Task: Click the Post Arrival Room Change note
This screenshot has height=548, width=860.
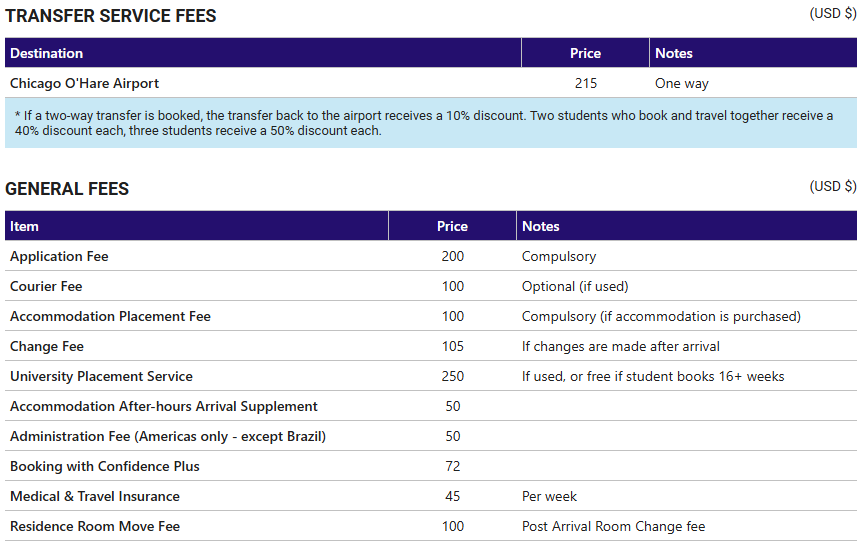Action: click(613, 527)
